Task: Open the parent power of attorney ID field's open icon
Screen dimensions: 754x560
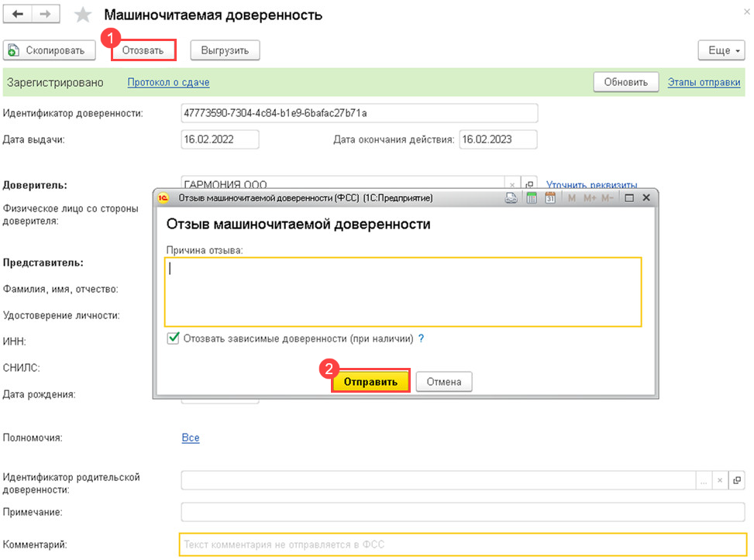Action: pos(737,480)
